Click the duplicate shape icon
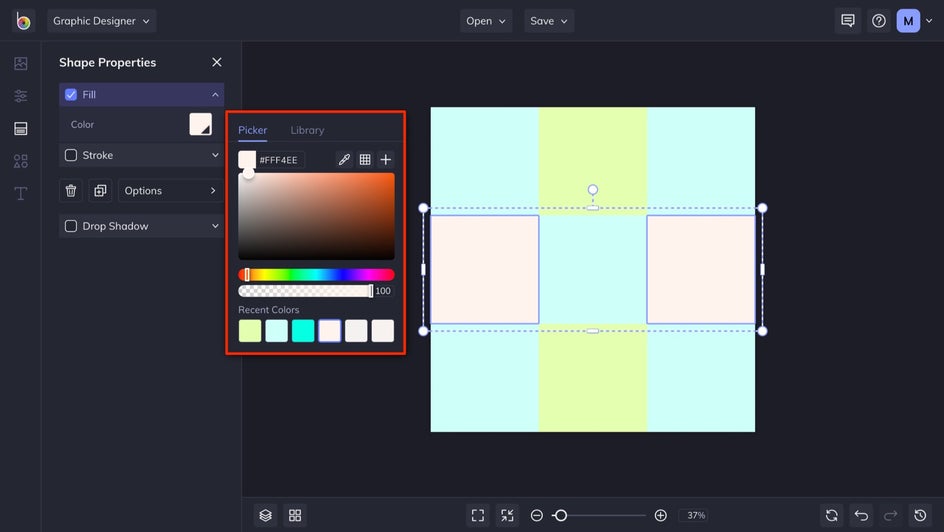Viewport: 944px width, 532px height. 100,191
